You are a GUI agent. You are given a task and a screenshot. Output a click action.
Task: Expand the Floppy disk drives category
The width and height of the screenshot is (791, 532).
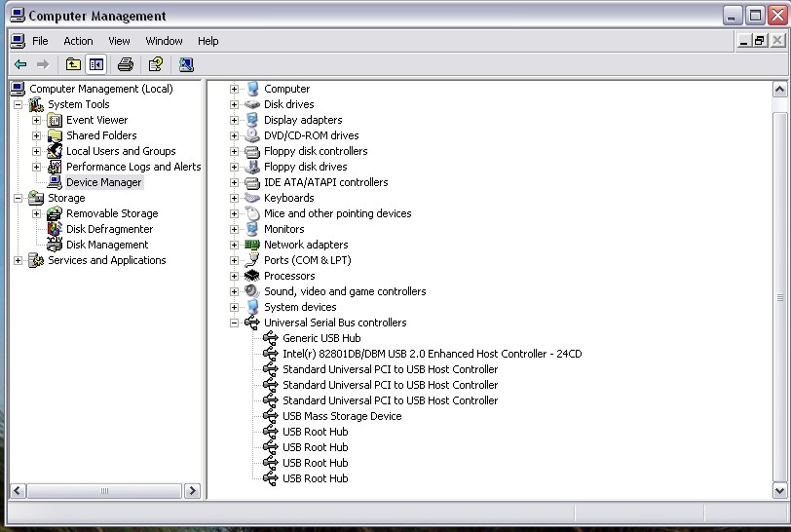pyautogui.click(x=234, y=167)
